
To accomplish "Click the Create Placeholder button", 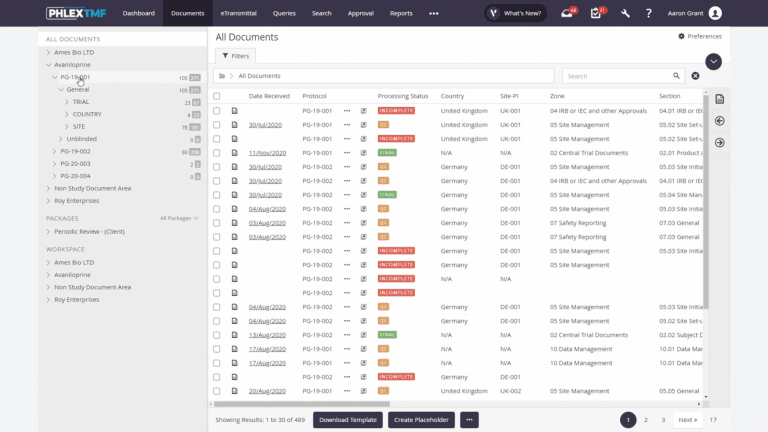I will tap(421, 420).
